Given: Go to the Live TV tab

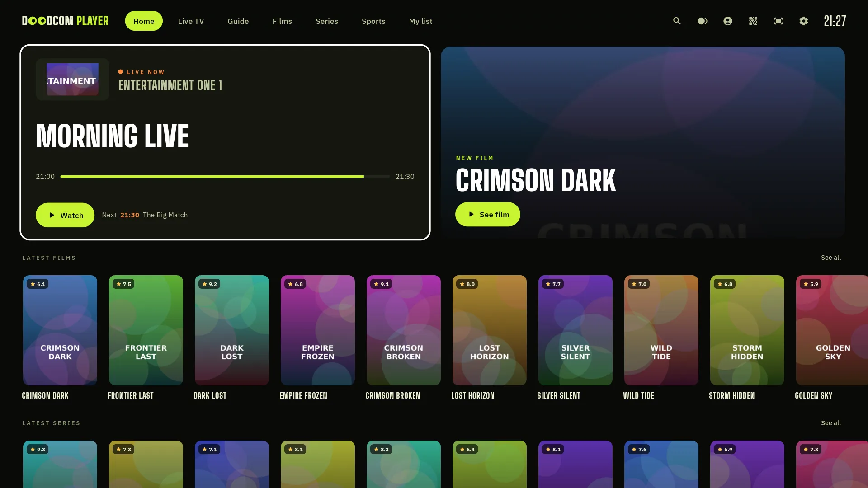Looking at the screenshot, I should click(x=191, y=21).
